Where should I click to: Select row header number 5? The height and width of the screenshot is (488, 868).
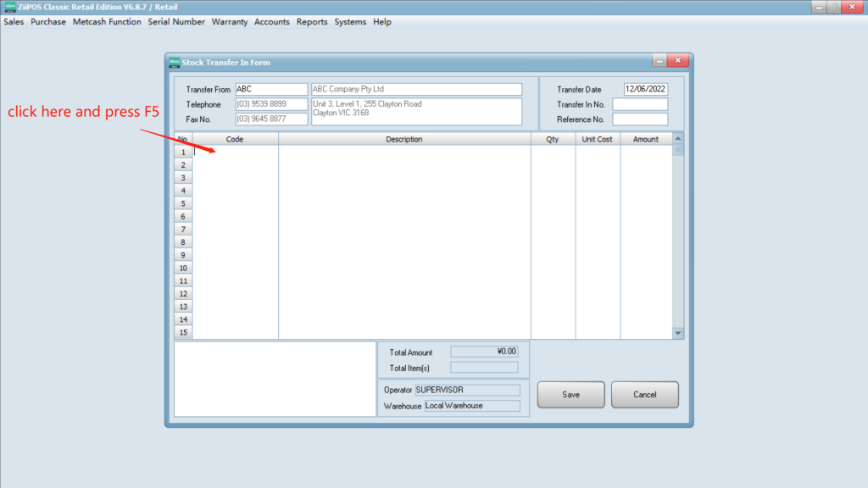coord(183,204)
